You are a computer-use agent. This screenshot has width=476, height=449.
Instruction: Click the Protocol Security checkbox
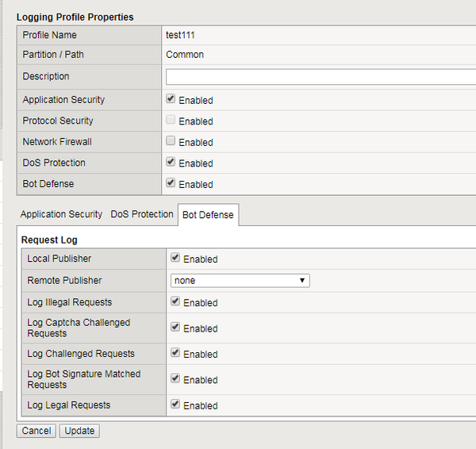(x=171, y=121)
